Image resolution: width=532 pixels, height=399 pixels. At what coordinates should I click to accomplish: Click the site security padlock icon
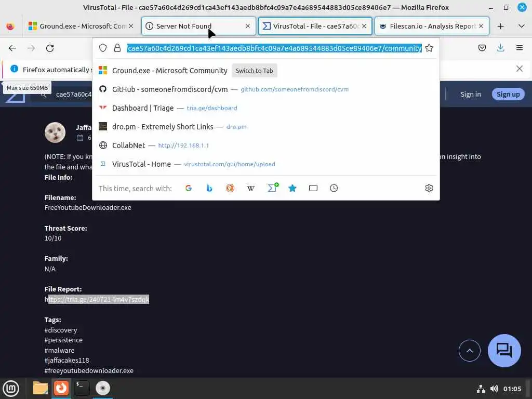[x=117, y=48]
